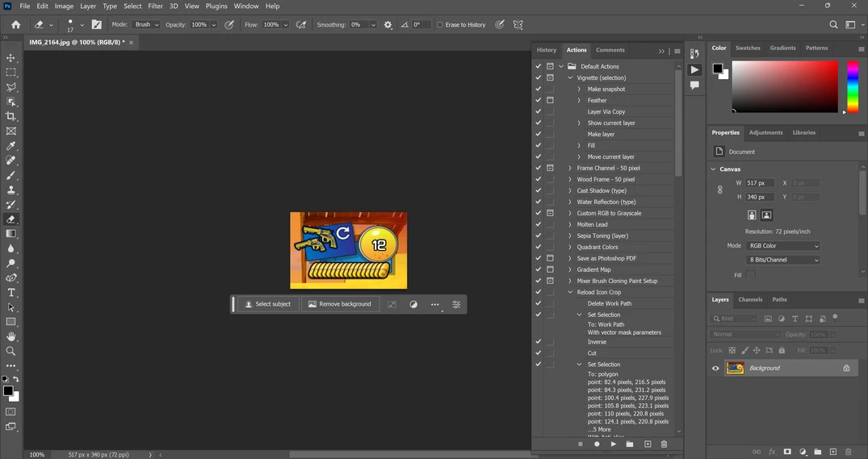This screenshot has height=459, width=868.
Task: Select the Eyedropper tool
Action: point(10,146)
